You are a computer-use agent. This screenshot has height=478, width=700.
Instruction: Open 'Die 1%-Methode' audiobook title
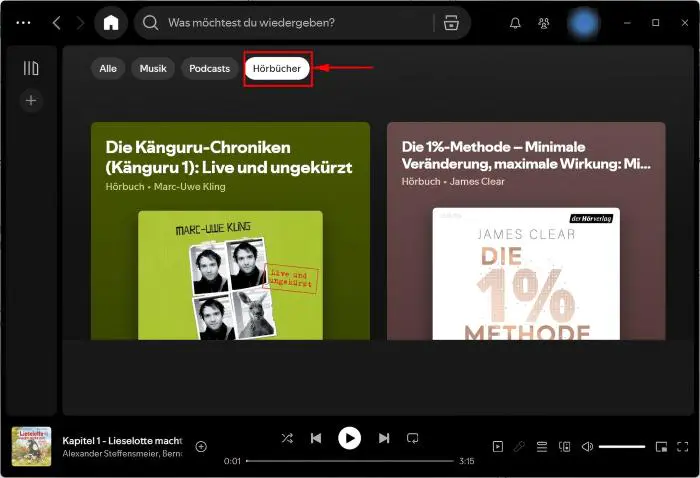click(526, 155)
